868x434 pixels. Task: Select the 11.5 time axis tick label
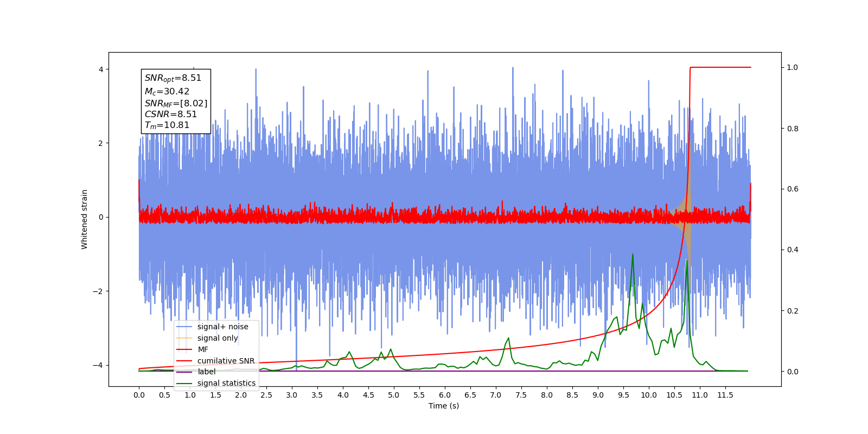pyautogui.click(x=725, y=395)
